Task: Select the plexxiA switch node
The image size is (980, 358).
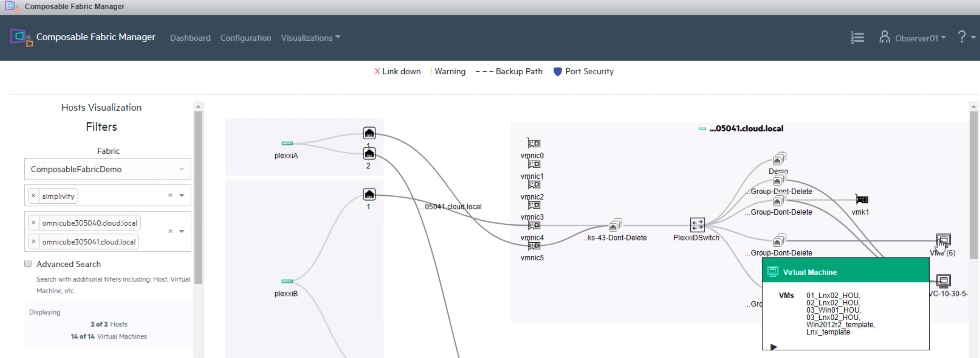Action: 287,143
